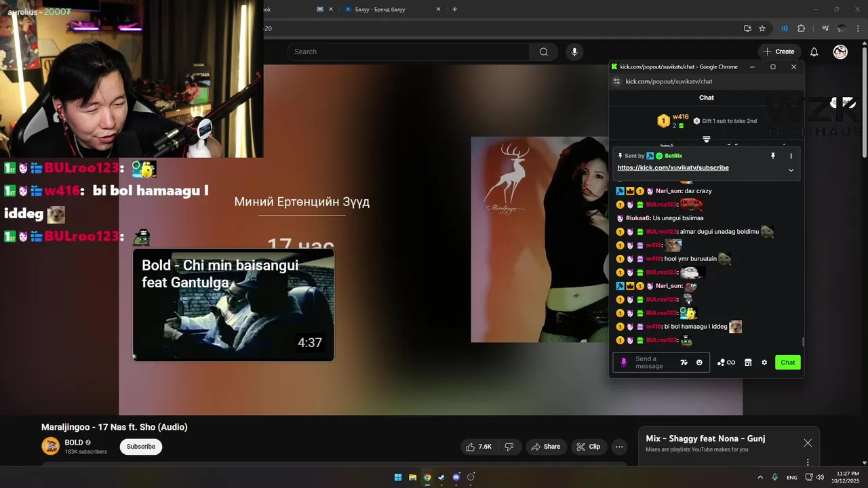Open the kick.com/xuvikatv/subscribe link
This screenshot has height=488, width=868.
click(673, 167)
